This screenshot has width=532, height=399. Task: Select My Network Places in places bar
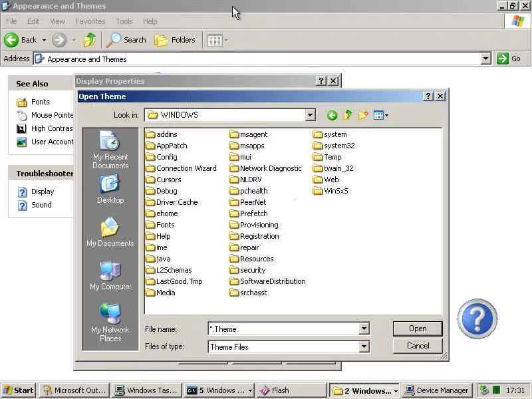click(x=110, y=323)
